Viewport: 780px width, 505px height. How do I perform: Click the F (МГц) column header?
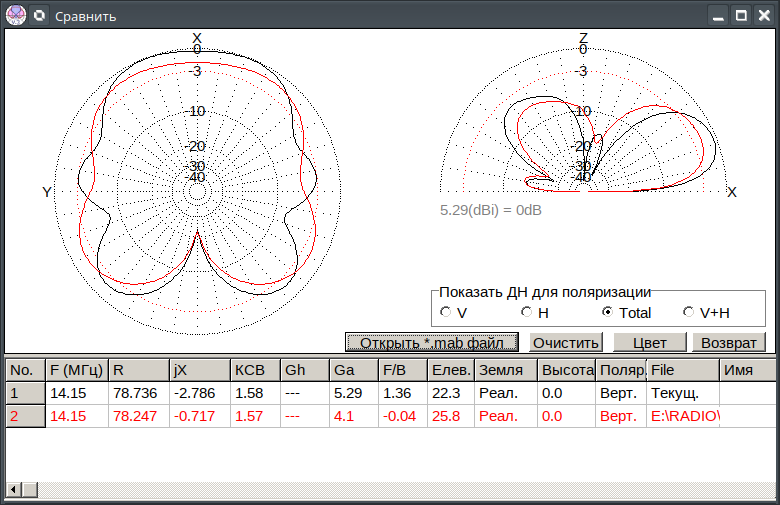coord(77,369)
